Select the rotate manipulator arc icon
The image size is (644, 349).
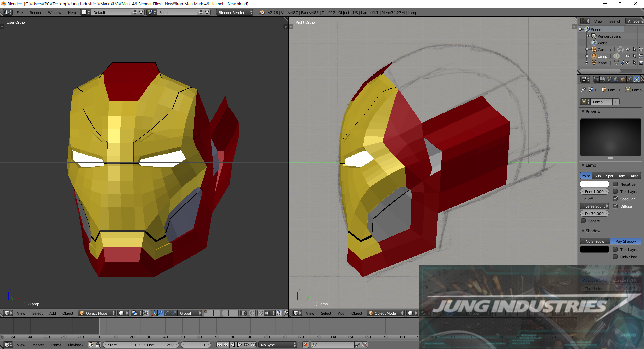point(167,313)
